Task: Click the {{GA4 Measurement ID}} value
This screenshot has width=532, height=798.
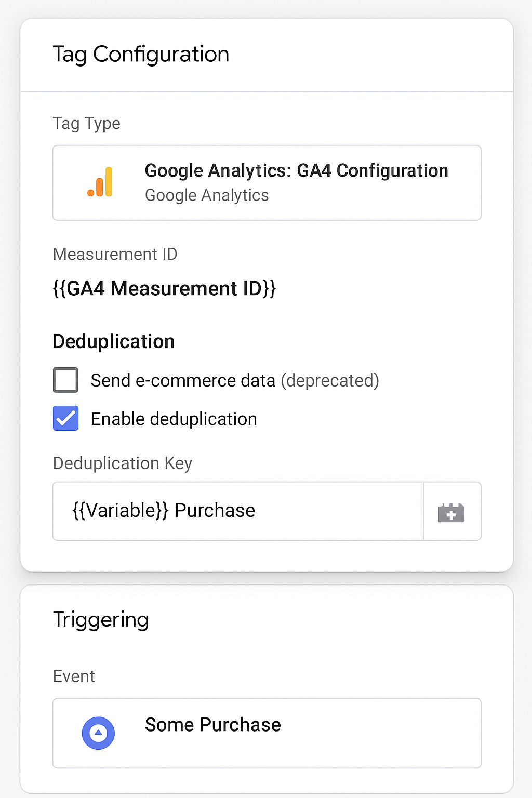Action: point(164,288)
